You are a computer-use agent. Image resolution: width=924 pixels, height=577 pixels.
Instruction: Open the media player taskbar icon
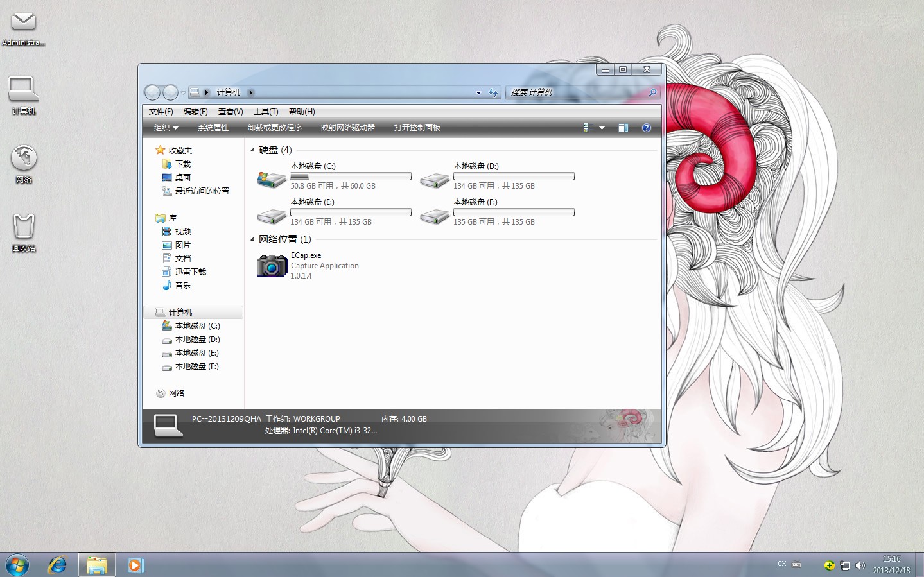pyautogui.click(x=135, y=565)
